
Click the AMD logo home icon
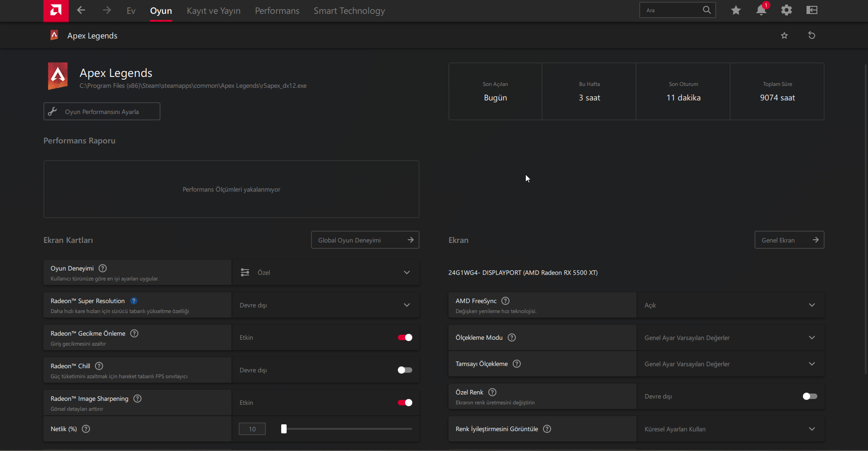pyautogui.click(x=56, y=10)
